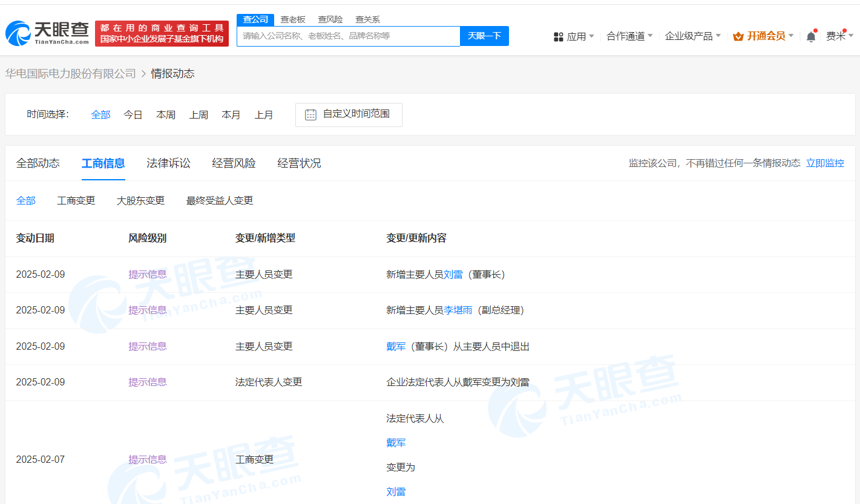
Task: Expand the 合作通道 dropdown
Action: [625, 36]
